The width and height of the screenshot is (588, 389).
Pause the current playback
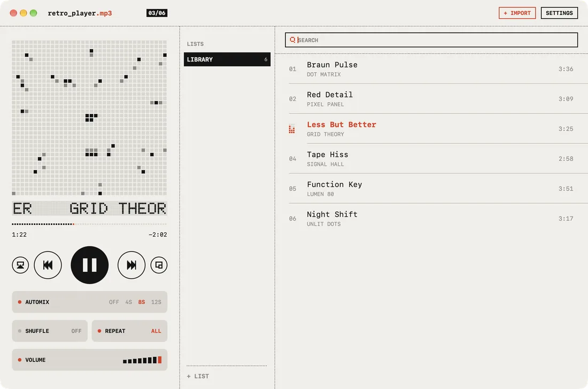(90, 265)
